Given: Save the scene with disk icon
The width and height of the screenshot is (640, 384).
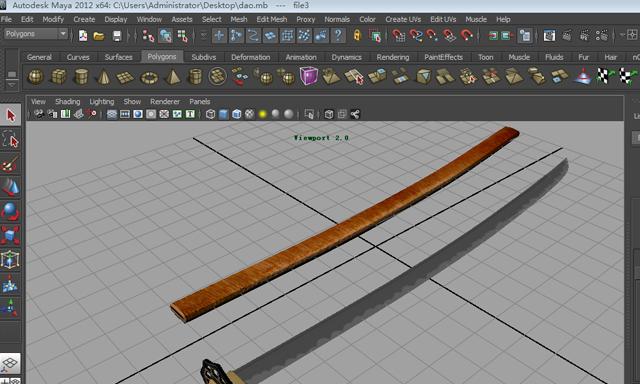Looking at the screenshot, I should 117,36.
